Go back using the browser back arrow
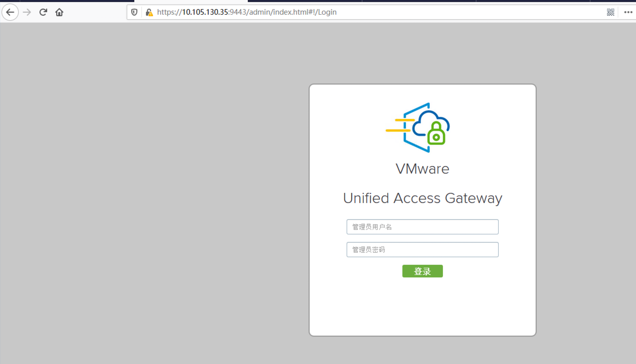Image resolution: width=636 pixels, height=364 pixels. coord(10,12)
